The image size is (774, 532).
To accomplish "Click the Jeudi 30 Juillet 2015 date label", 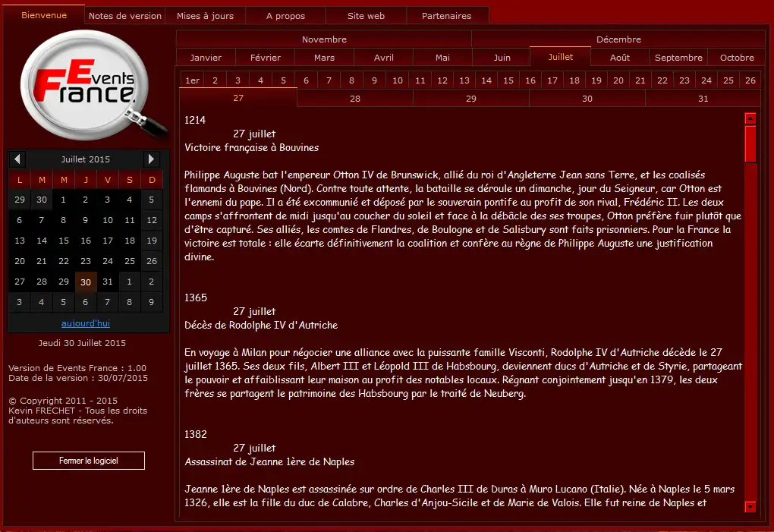I will click(82, 343).
